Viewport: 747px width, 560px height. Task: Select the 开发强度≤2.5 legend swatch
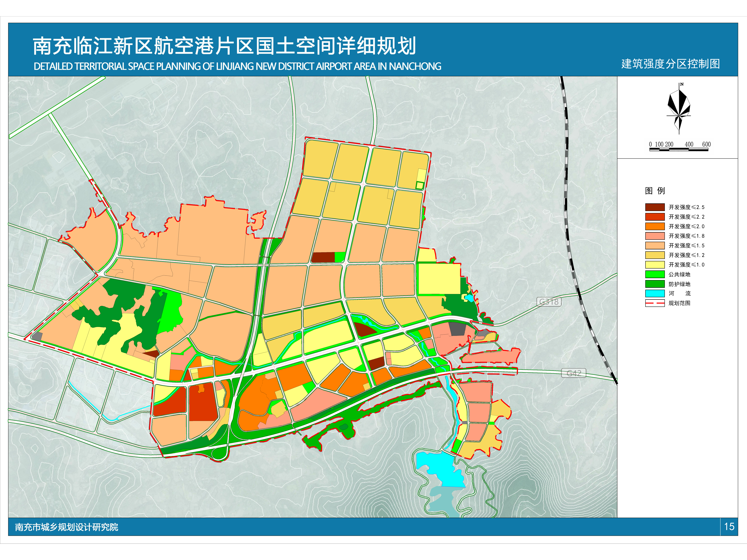[x=655, y=207]
